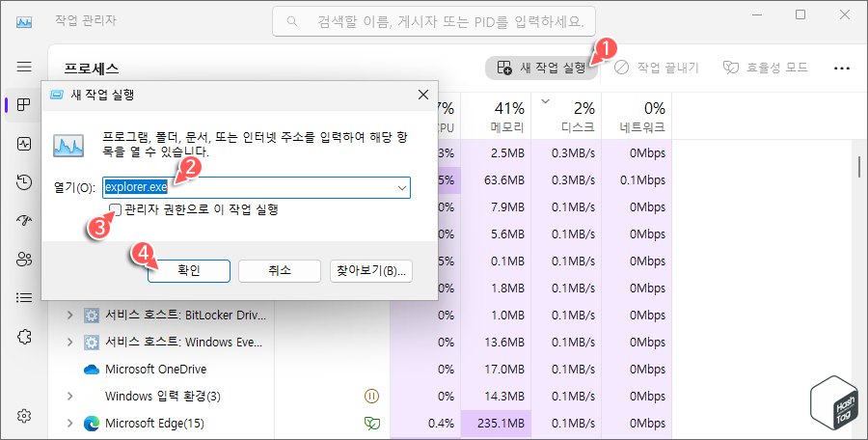Click the three-dot more options button

pos(841,69)
